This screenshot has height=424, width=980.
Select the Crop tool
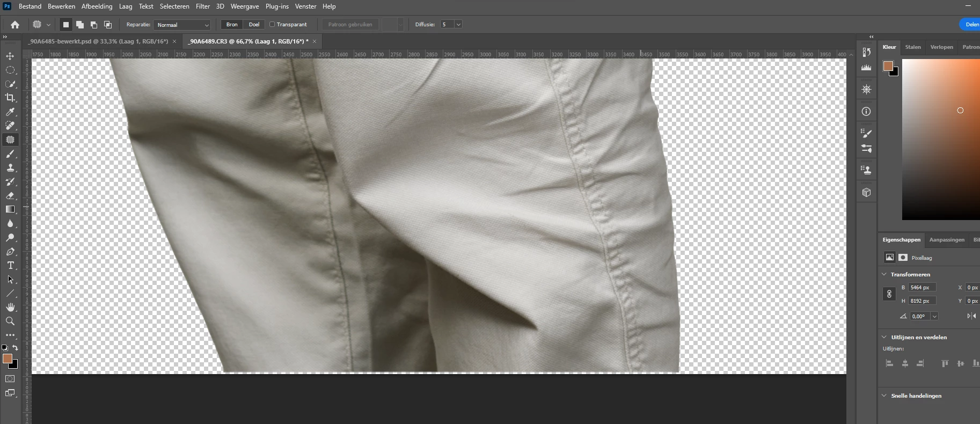point(10,98)
